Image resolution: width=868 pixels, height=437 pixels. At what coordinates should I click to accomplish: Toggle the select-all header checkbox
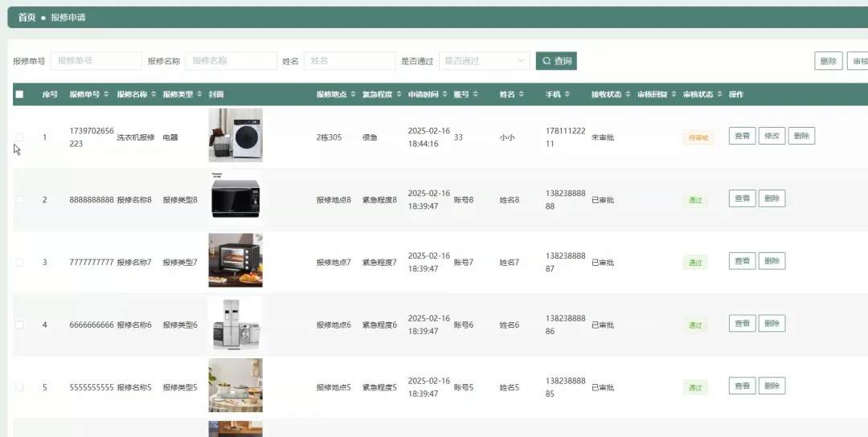(x=19, y=94)
